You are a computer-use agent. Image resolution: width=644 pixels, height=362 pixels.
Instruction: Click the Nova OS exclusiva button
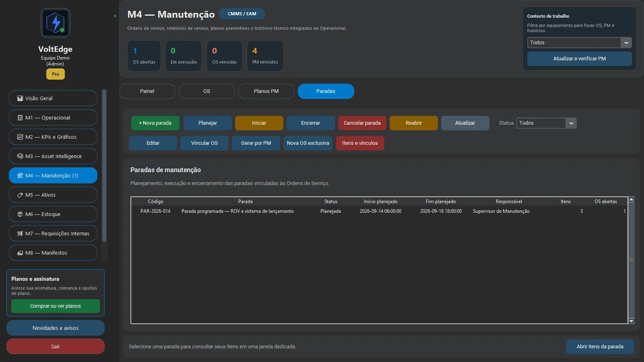(x=308, y=143)
